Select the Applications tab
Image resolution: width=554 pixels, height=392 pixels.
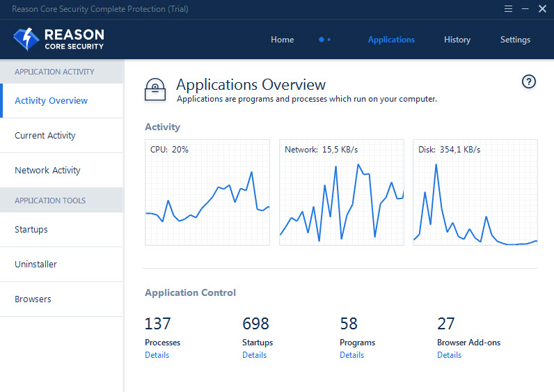(x=391, y=40)
